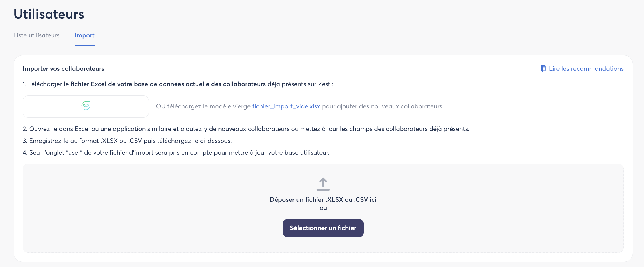Select the Import tab

(84, 35)
